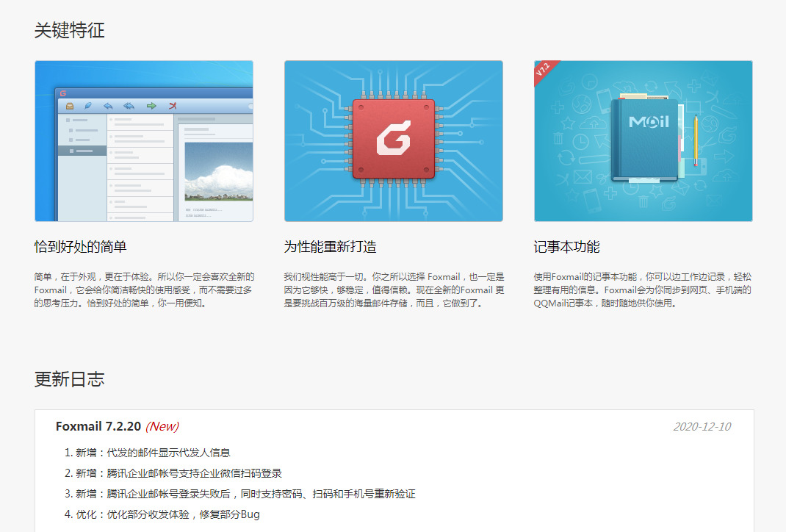Click the section heading 更新日志
The width and height of the screenshot is (786, 532).
[x=69, y=379]
